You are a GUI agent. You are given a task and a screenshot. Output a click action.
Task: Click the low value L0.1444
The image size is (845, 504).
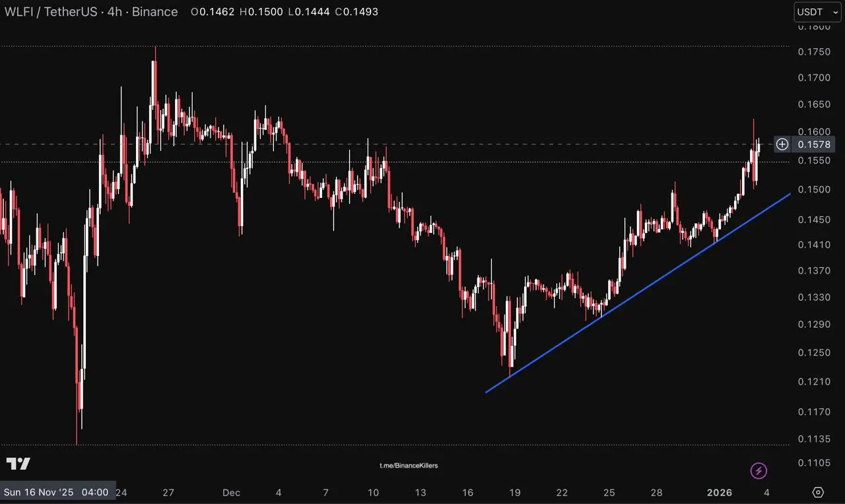[308, 12]
